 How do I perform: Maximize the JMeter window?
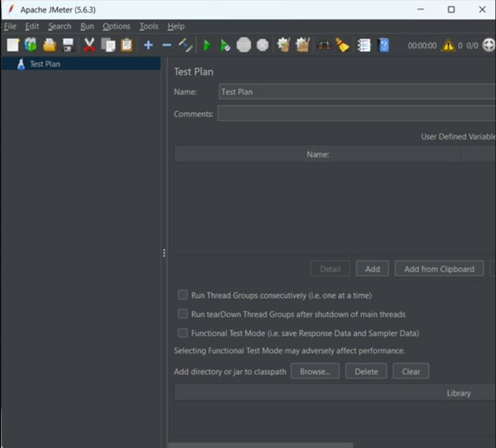(451, 9)
